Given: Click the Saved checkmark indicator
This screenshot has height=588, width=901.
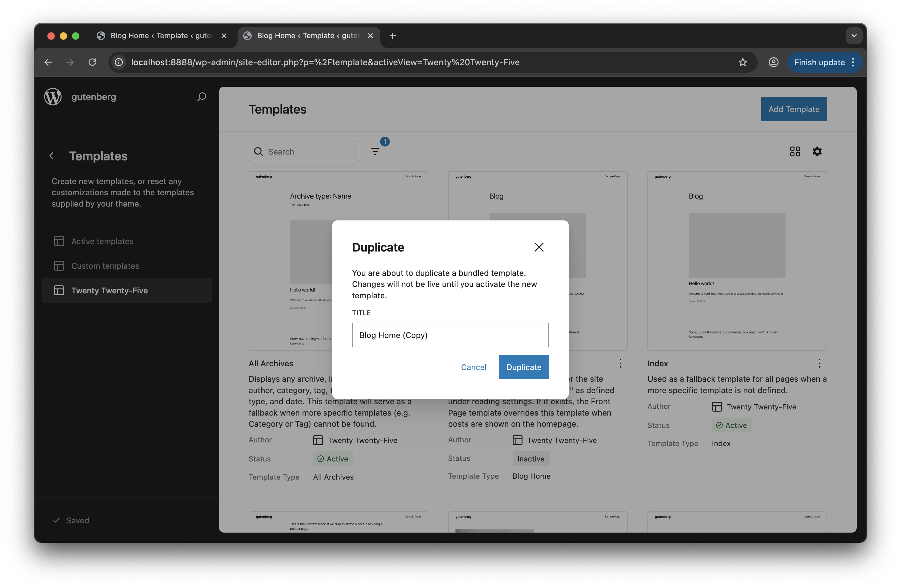Looking at the screenshot, I should tap(57, 520).
